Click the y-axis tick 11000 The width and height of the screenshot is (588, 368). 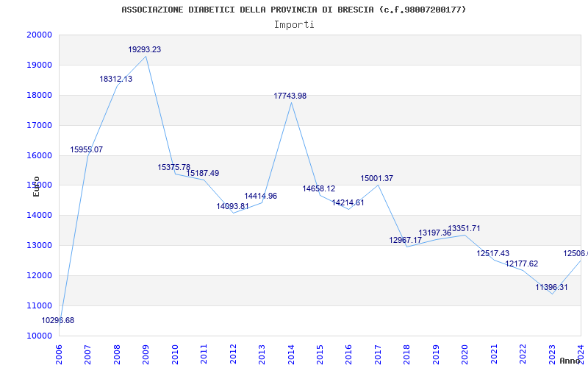coord(39,305)
